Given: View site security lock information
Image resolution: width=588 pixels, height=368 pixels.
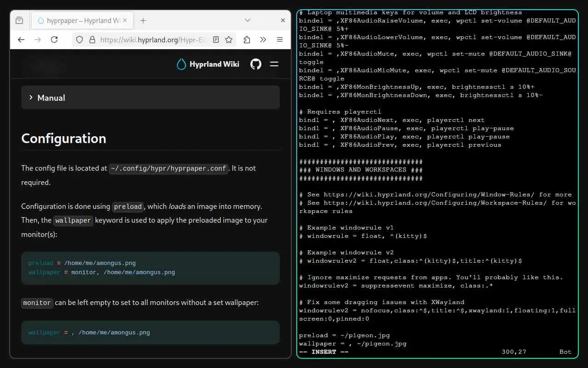Looking at the screenshot, I should 92,40.
